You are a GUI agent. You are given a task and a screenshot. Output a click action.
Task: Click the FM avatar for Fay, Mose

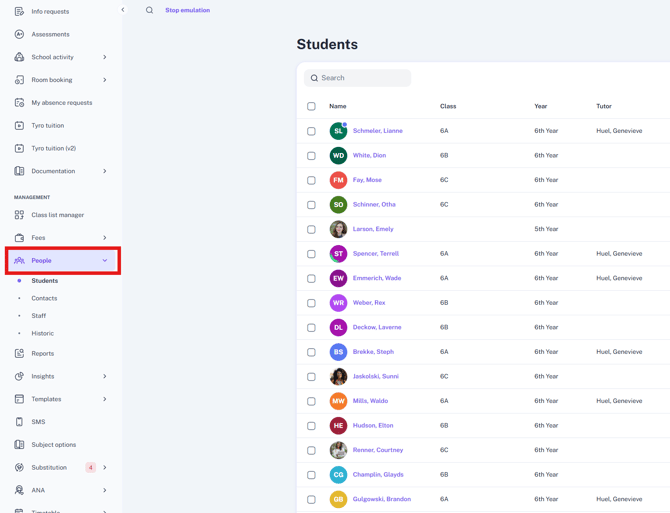338,180
